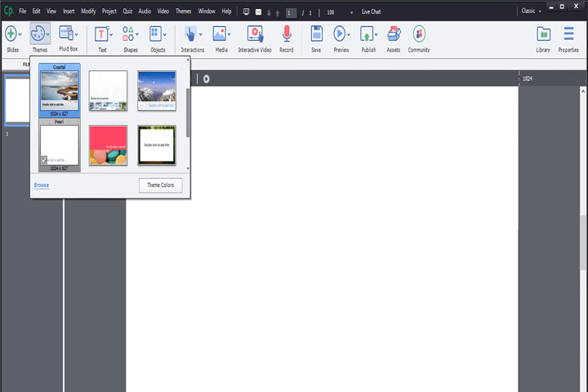Click the current slide number field

point(291,13)
